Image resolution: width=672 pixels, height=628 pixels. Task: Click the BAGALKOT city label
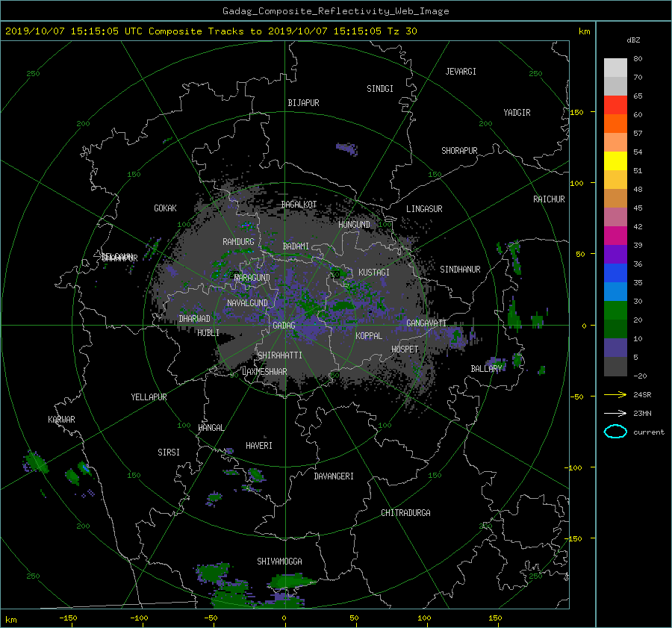point(299,205)
